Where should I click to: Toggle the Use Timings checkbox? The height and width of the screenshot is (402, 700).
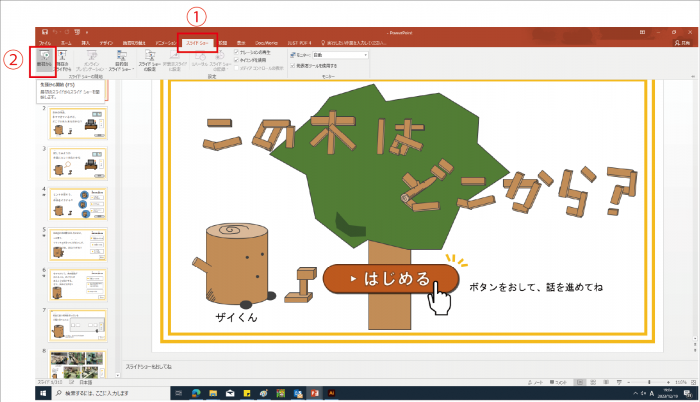point(235,60)
